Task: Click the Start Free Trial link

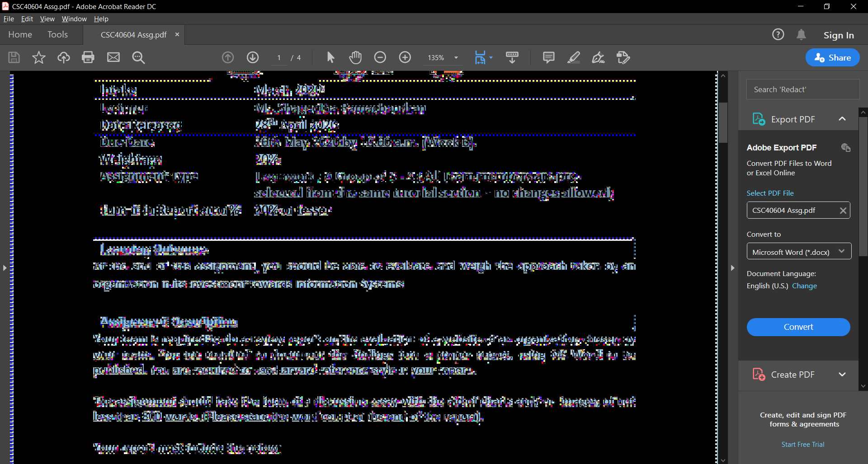Action: pyautogui.click(x=802, y=444)
